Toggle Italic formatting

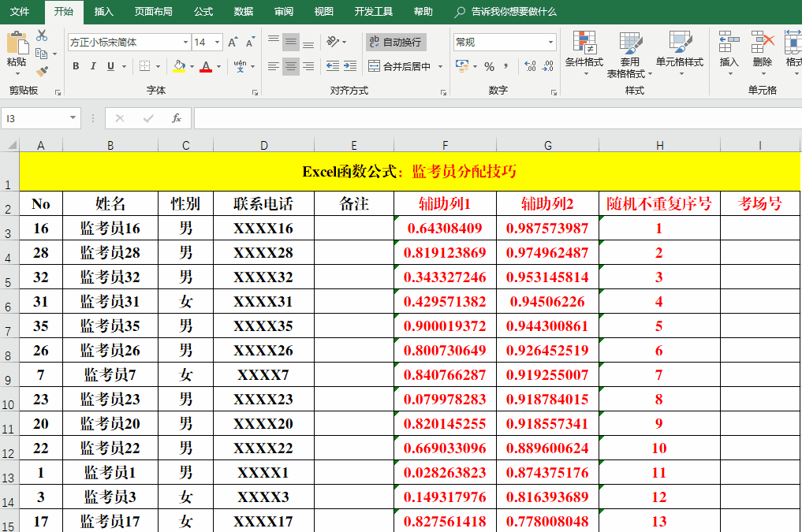point(94,67)
